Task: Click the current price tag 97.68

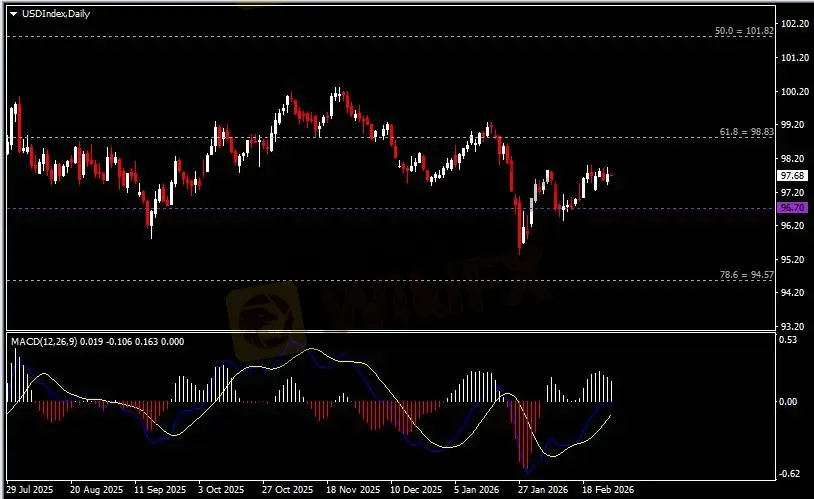Action: (792, 176)
